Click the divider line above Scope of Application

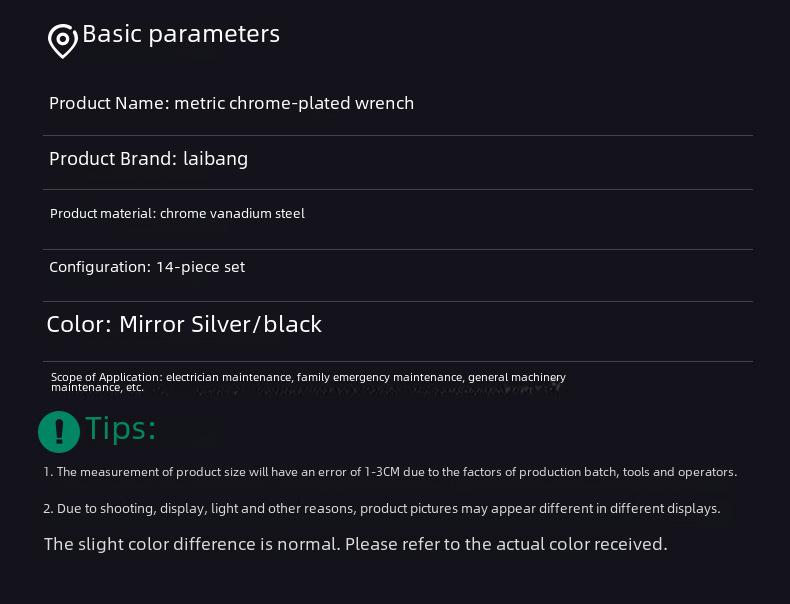point(398,361)
